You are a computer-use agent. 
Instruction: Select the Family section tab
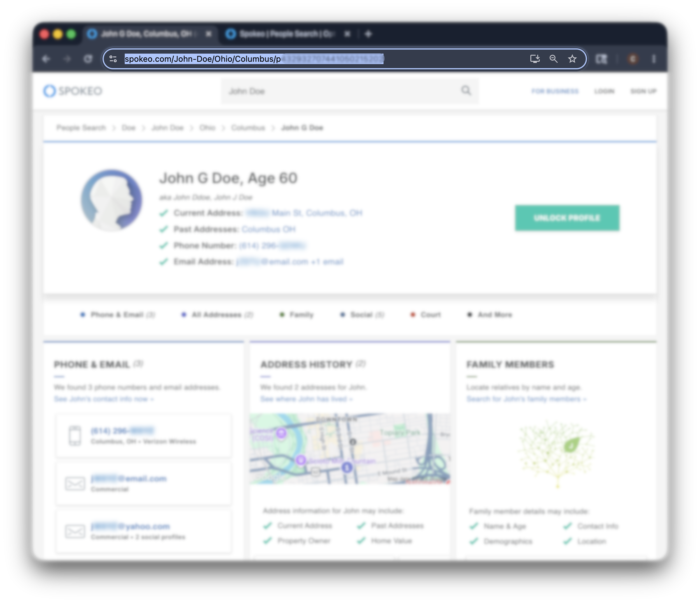[297, 315]
